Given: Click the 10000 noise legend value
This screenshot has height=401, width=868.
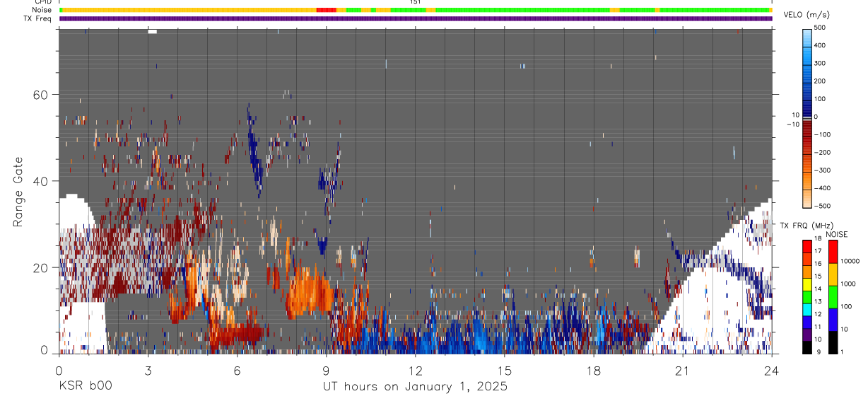Looking at the screenshot, I should point(850,261).
